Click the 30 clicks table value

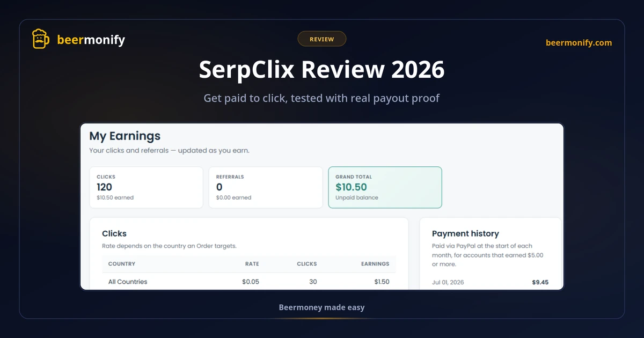pyautogui.click(x=313, y=282)
